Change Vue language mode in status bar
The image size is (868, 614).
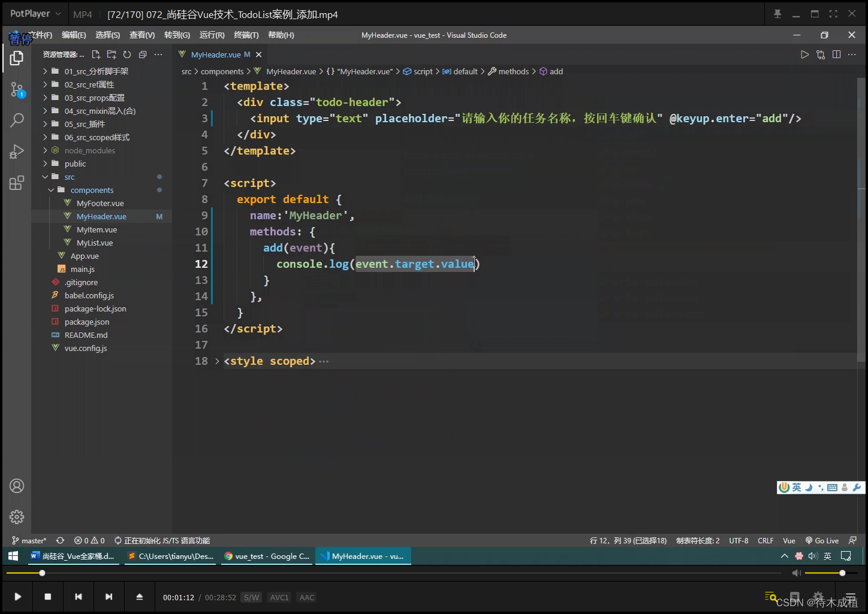(x=789, y=540)
